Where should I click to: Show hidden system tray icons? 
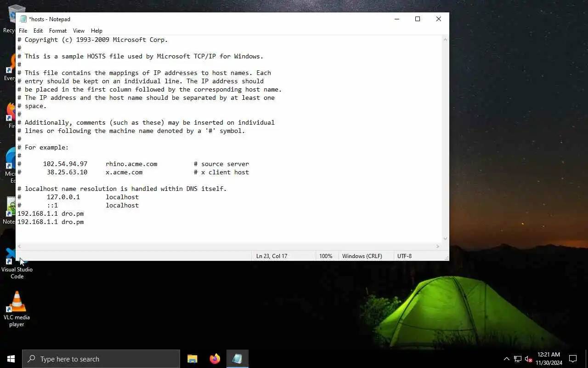pyautogui.click(x=507, y=359)
